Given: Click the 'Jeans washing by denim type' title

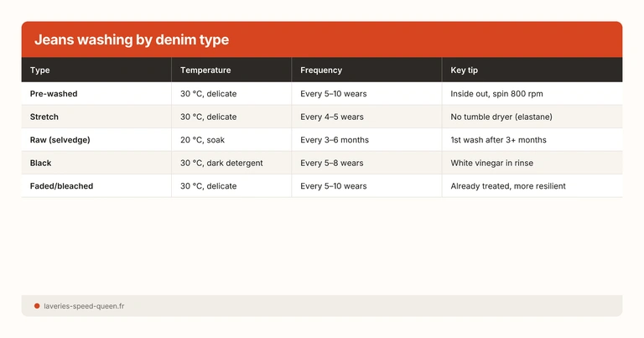Looking at the screenshot, I should click(131, 40).
